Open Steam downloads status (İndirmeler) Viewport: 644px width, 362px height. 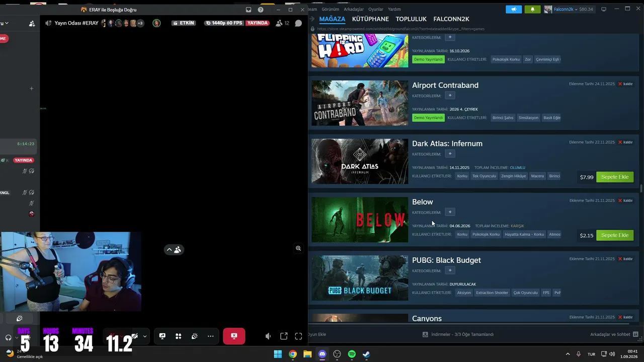(x=458, y=334)
